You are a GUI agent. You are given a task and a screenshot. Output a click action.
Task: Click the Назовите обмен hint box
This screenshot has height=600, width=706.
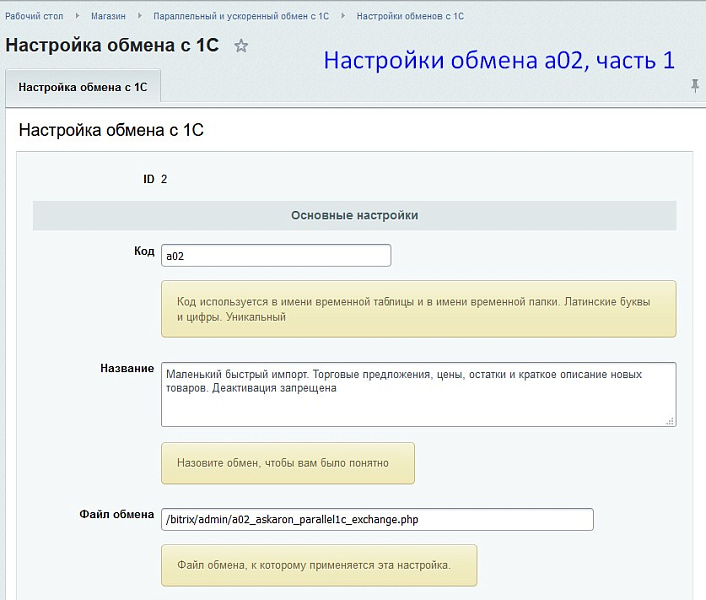tap(288, 463)
